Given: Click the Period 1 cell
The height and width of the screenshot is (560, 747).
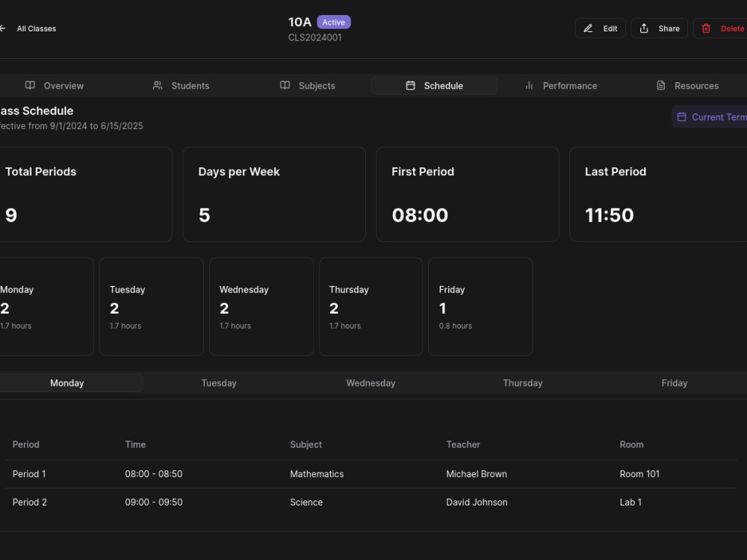Looking at the screenshot, I should click(29, 474).
